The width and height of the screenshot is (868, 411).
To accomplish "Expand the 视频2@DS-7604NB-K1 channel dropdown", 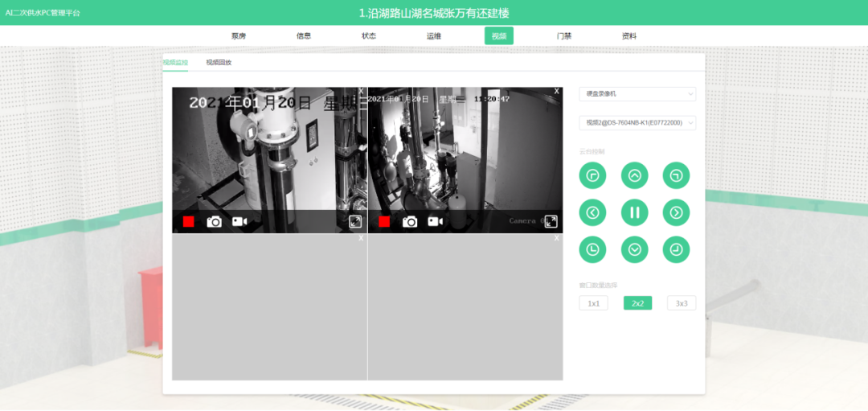I will point(637,123).
